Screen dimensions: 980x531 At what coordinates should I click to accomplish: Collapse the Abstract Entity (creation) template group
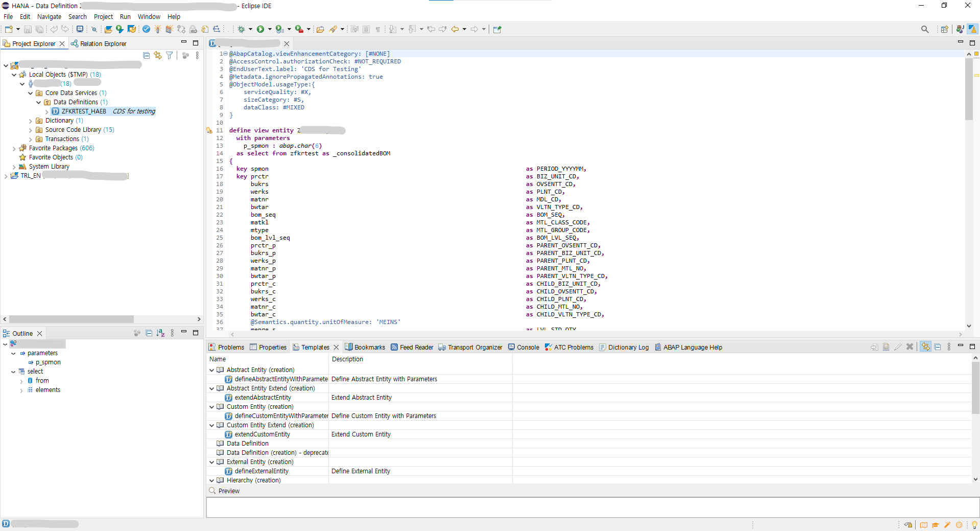pos(212,370)
